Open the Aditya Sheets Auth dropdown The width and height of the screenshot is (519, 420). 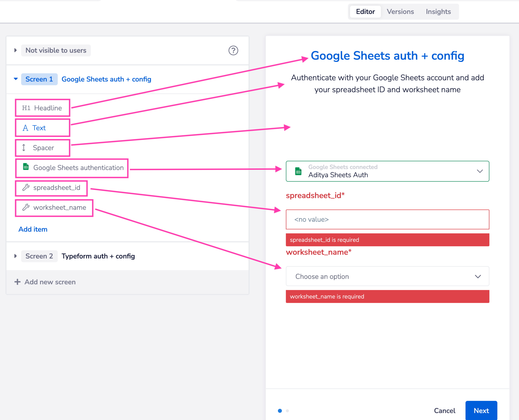(x=480, y=171)
